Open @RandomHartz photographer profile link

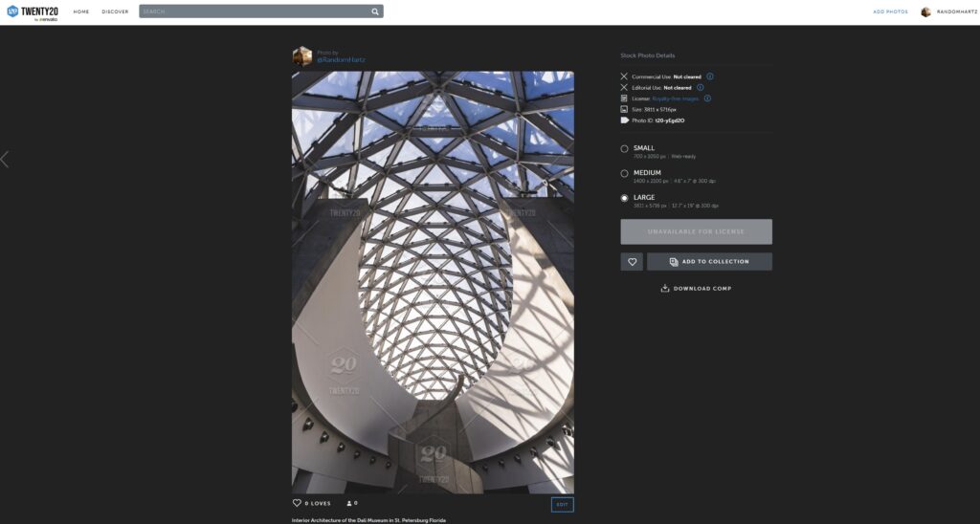pyautogui.click(x=342, y=60)
